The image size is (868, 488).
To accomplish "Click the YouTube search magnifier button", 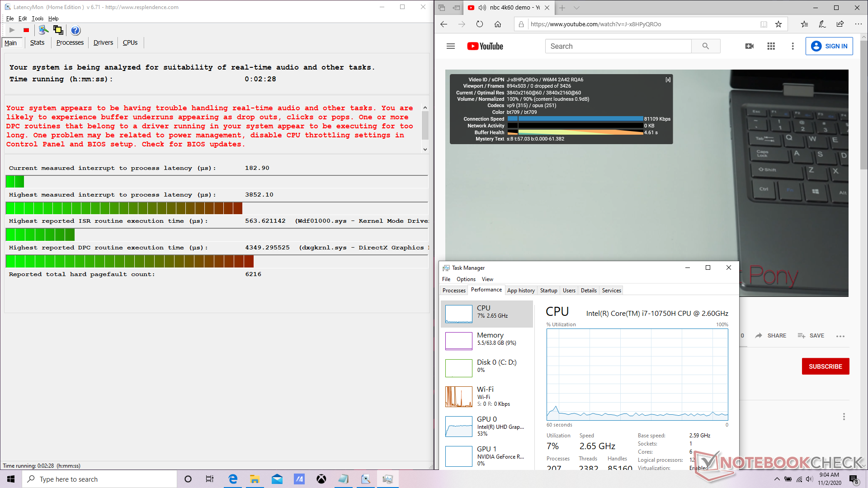I will 706,46.
